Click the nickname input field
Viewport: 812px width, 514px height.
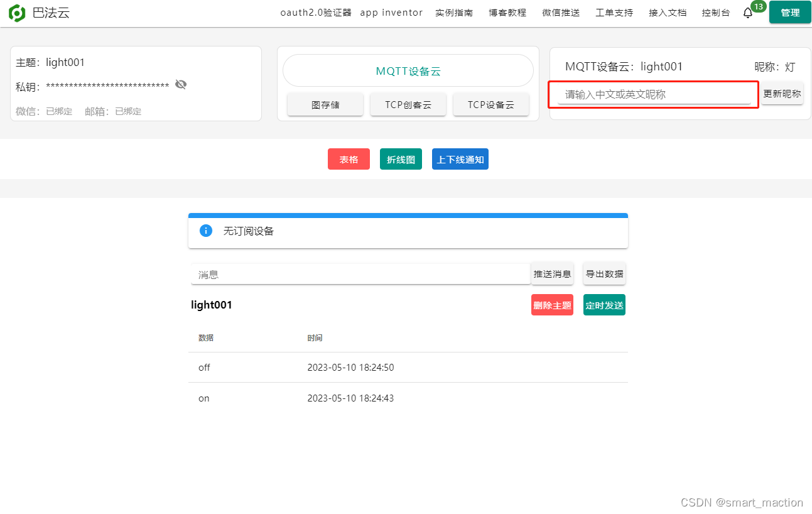[654, 94]
